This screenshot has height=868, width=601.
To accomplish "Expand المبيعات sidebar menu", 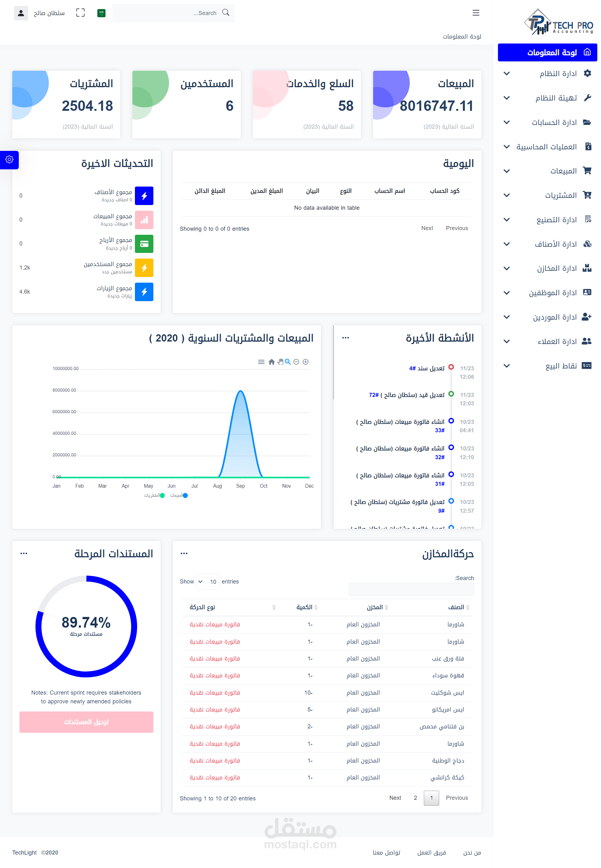I will 547,171.
